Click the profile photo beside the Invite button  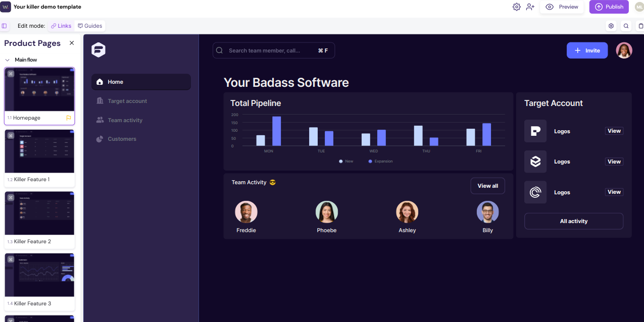tap(624, 50)
